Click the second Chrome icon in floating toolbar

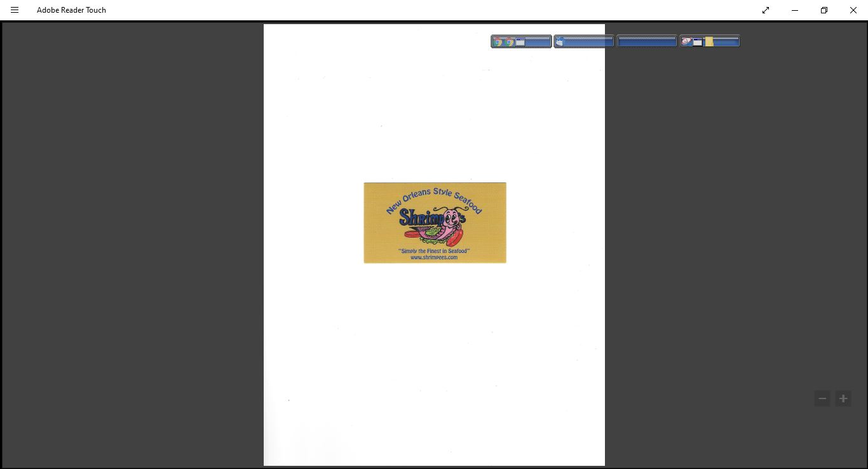click(x=509, y=42)
